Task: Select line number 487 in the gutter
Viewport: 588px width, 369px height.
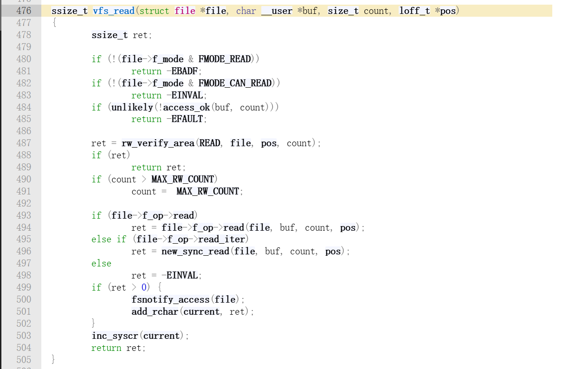Action: [x=24, y=143]
